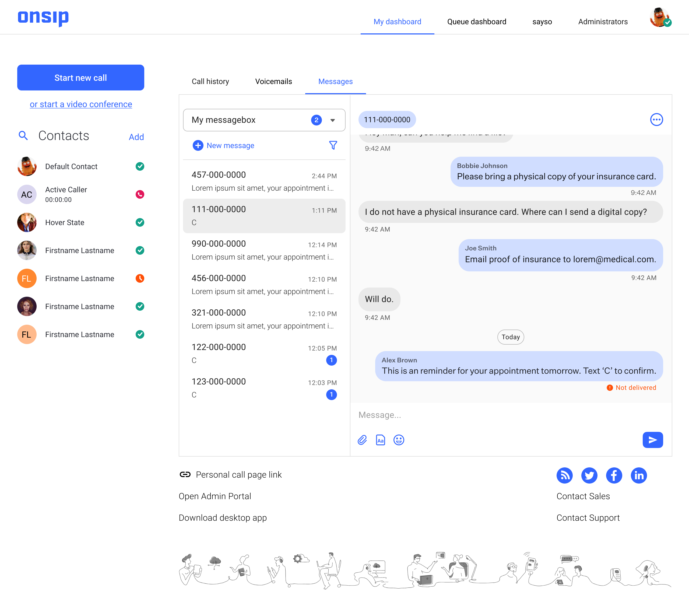Open the RSS feed
This screenshot has width=689, height=616.
pos(564,475)
